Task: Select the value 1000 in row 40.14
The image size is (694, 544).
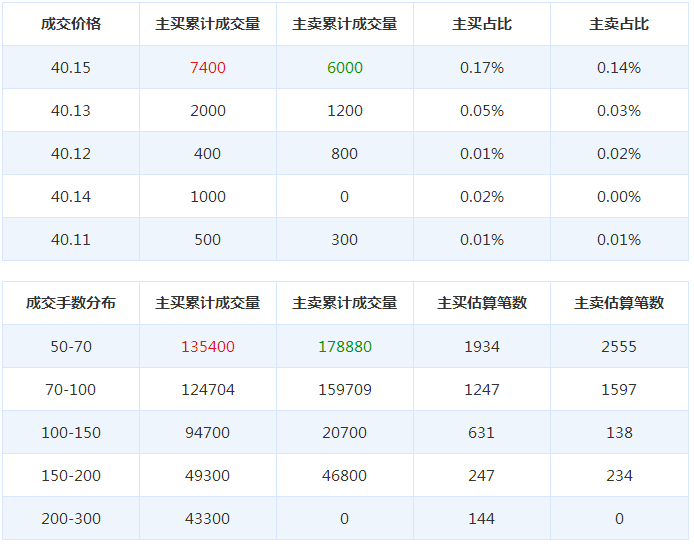Action: 208,197
